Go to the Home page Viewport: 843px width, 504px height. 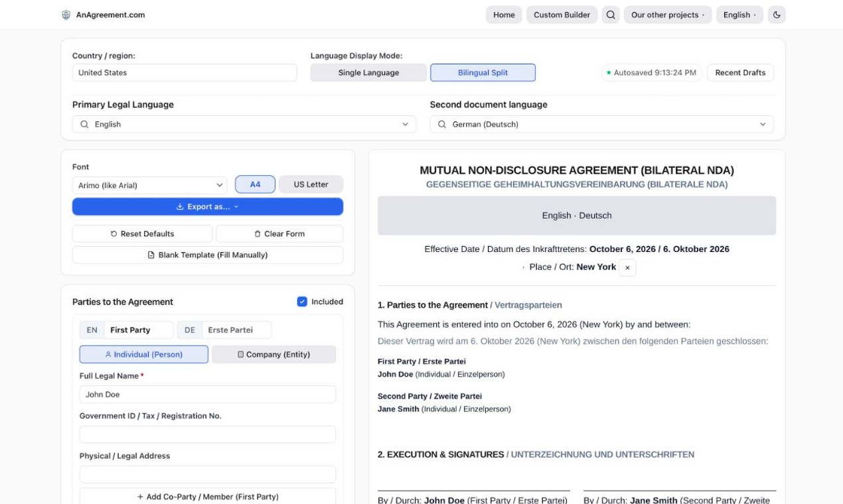click(x=504, y=15)
